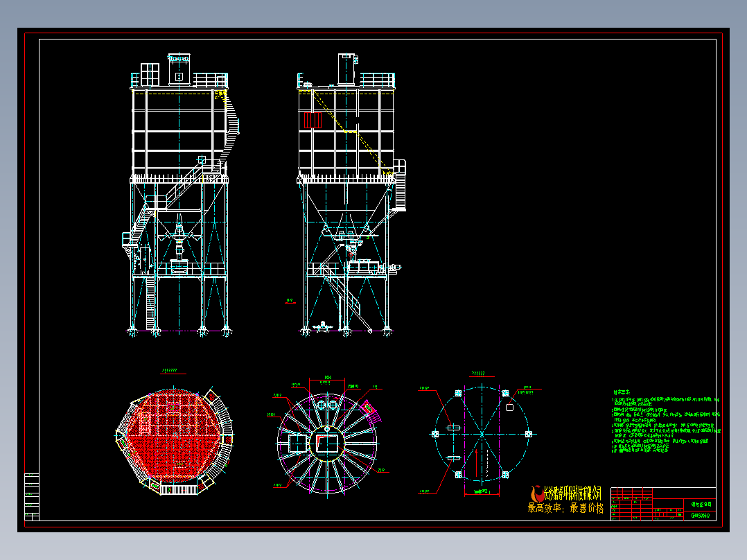Click the yellow company name text beside logo
The image size is (747, 560).
[x=572, y=493]
